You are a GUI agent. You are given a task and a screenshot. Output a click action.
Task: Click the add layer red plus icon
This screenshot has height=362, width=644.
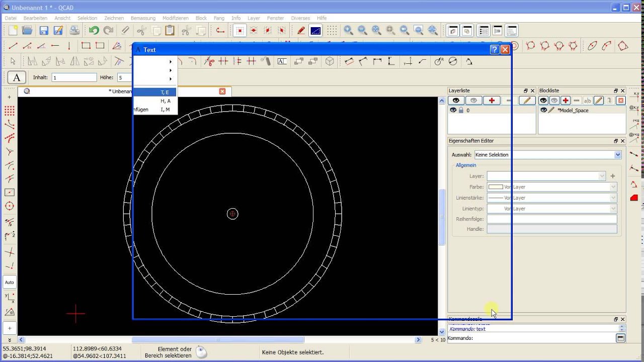492,101
